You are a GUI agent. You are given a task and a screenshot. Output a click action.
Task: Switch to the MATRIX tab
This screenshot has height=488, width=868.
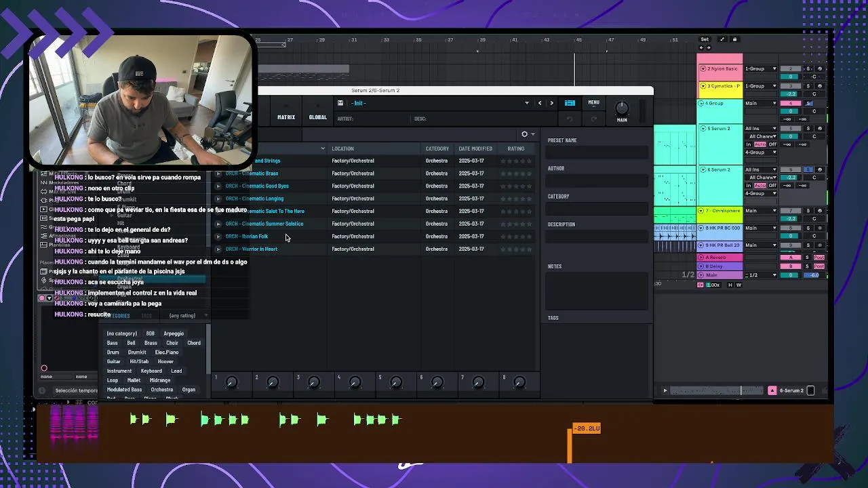click(x=286, y=117)
